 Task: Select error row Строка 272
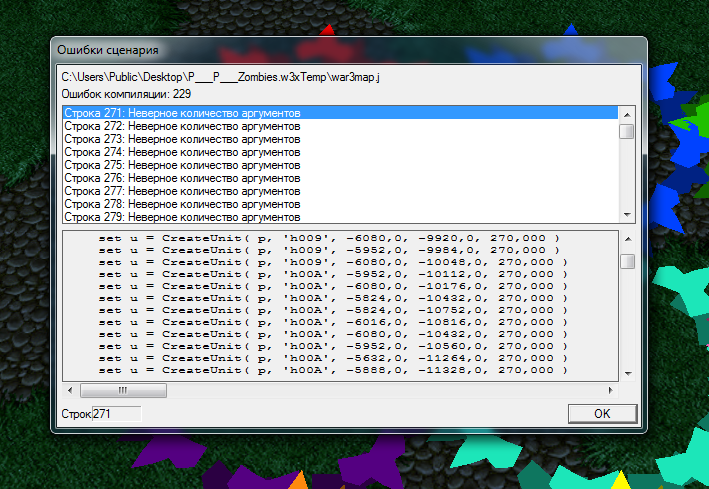[x=340, y=126]
